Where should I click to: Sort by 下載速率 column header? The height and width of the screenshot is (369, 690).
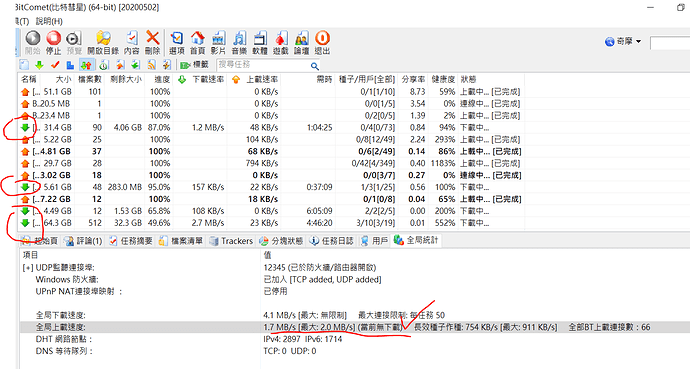coord(201,79)
